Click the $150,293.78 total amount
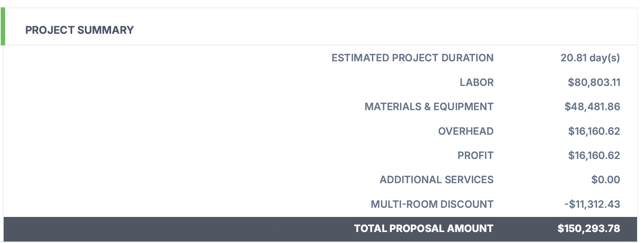This screenshot has height=243, width=644. [589, 229]
